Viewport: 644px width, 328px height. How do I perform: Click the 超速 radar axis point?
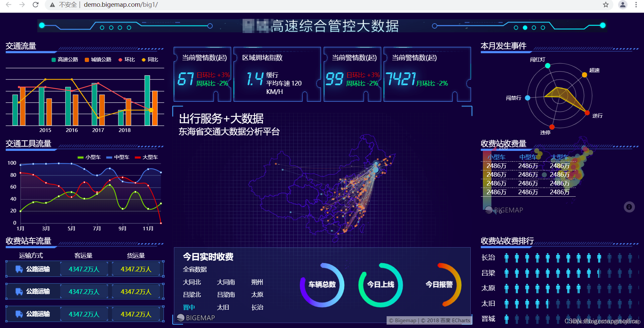click(584, 75)
